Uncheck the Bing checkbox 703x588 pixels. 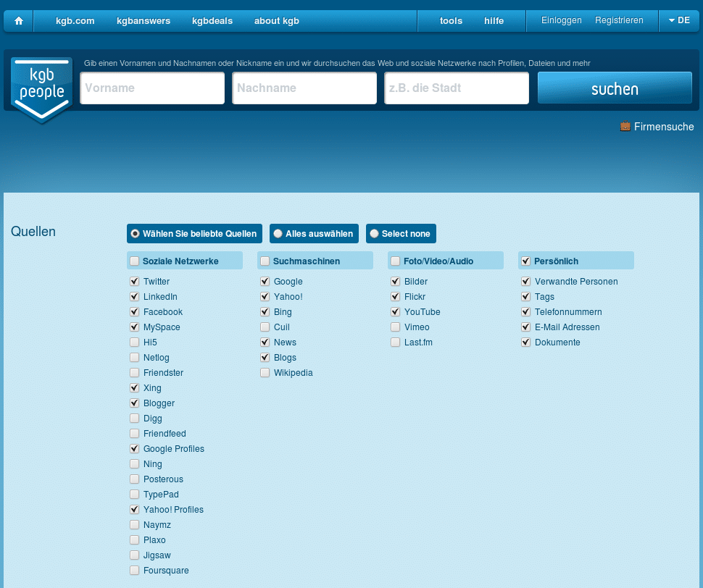[x=265, y=311]
